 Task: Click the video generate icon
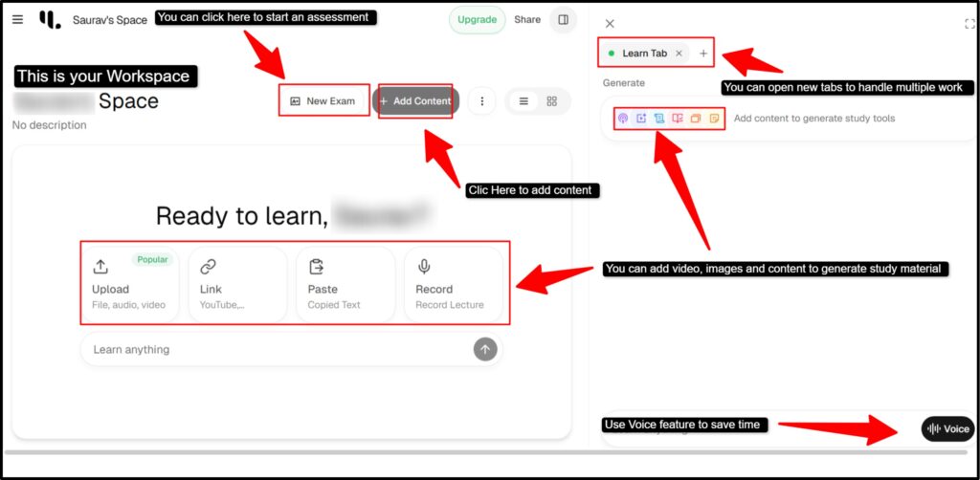(x=641, y=118)
